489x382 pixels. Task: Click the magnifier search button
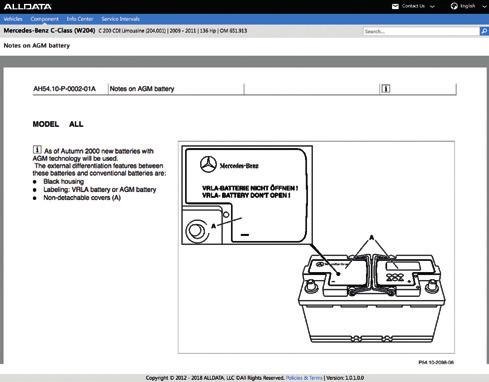coord(484,31)
